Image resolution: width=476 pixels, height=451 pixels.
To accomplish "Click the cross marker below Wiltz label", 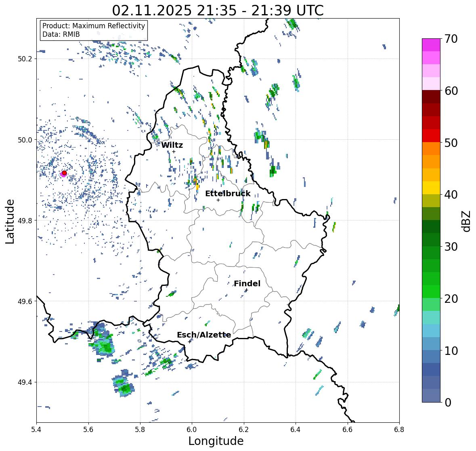I will coord(174,151).
